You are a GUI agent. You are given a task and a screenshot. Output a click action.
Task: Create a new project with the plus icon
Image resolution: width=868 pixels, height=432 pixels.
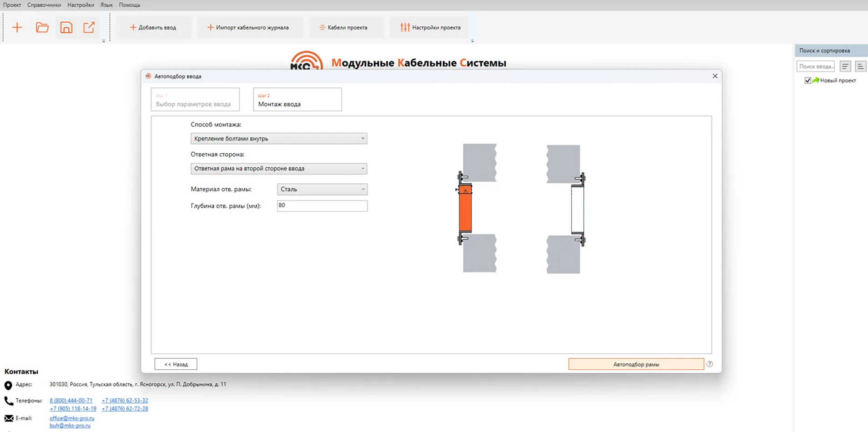pyautogui.click(x=17, y=27)
